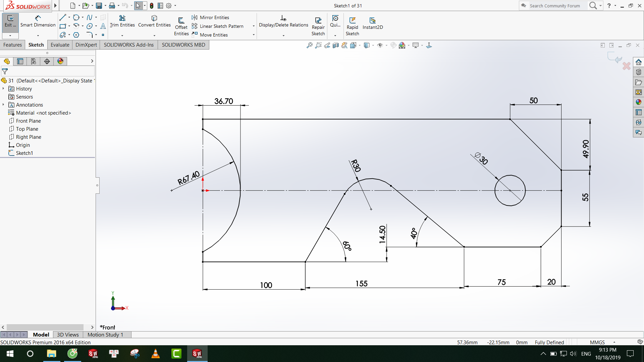Select Material not specified item

tap(44, 113)
